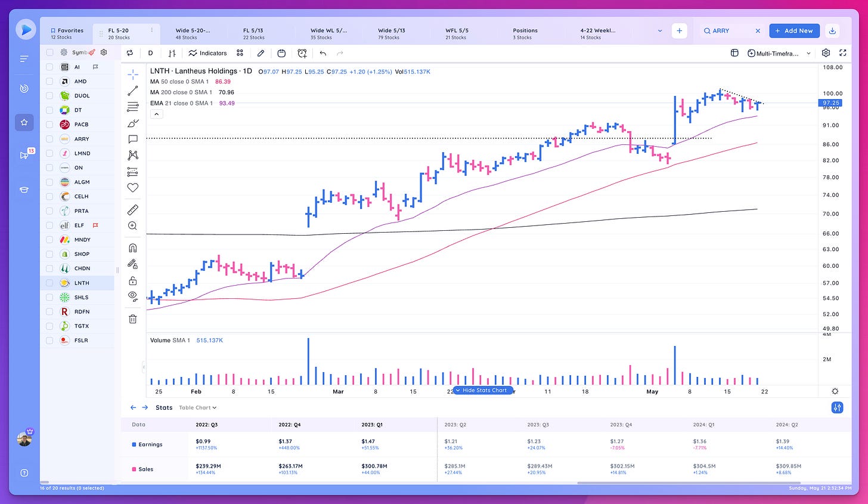Switch to the Wide 5-20 tab

click(193, 33)
